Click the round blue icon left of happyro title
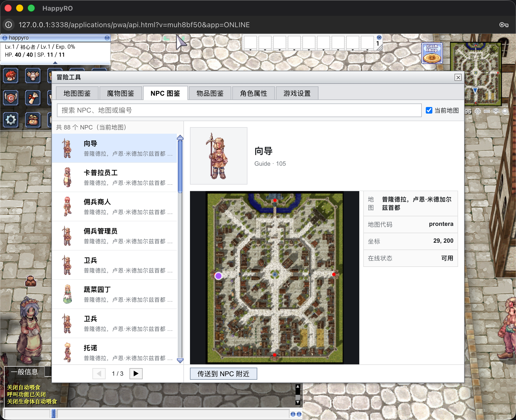Viewport: 516px width, 420px height. [5, 38]
